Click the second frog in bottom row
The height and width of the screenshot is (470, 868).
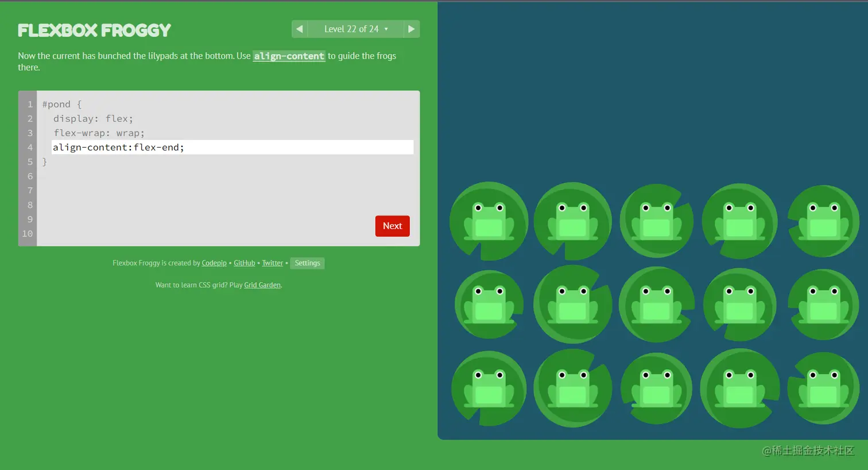coord(573,388)
